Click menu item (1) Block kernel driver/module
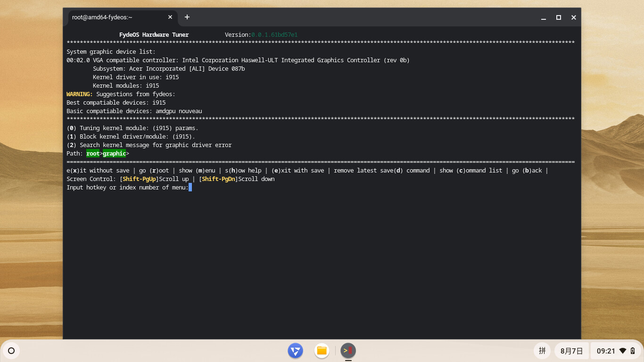644x362 pixels. [x=131, y=137]
